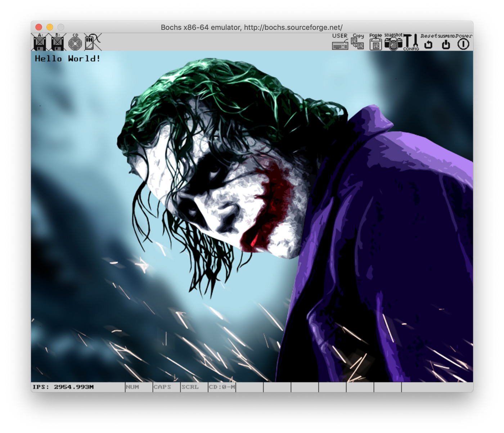Click the CD-ROM drive icon
Image resolution: width=504 pixels, height=433 pixels.
(75, 42)
